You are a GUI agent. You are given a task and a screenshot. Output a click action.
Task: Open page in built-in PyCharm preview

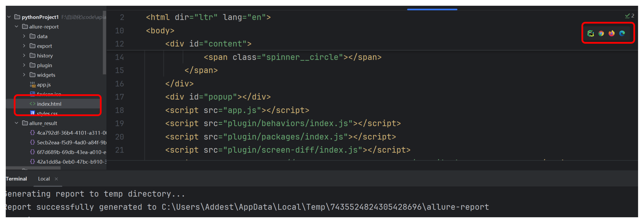coord(590,33)
